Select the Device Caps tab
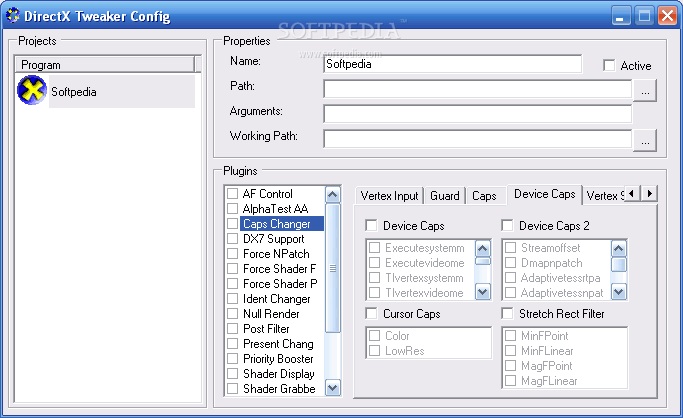This screenshot has width=683, height=418. 544,194
